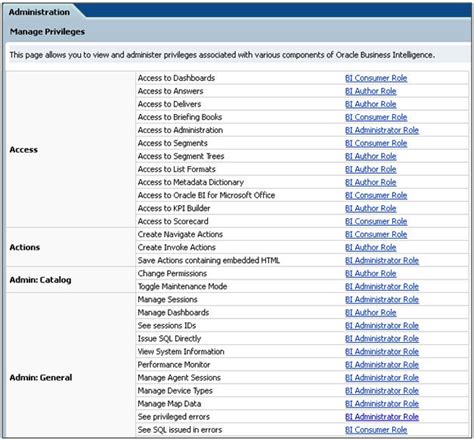Open role link for See SQL issued in errors

click(x=376, y=430)
